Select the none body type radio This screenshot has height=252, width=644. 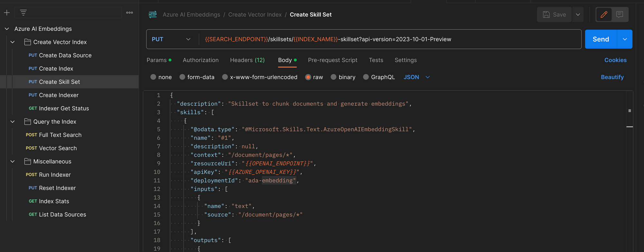(153, 77)
